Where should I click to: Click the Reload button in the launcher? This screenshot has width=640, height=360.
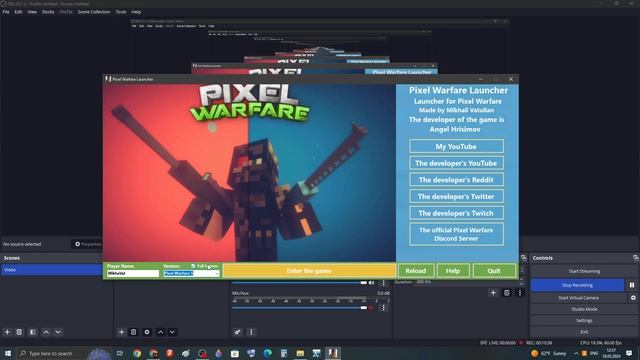pos(416,271)
